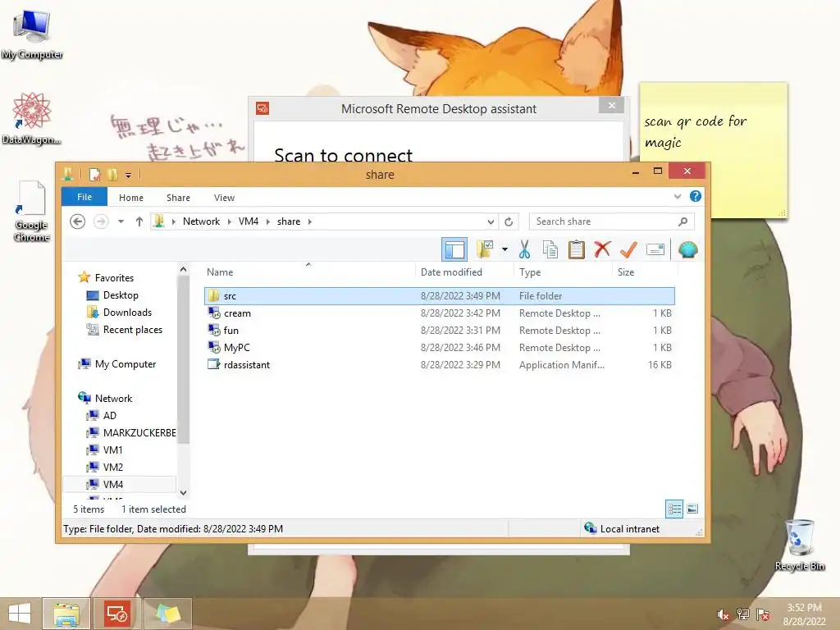Expand the ribbon with the chevron
840x630 pixels.
[x=677, y=197]
